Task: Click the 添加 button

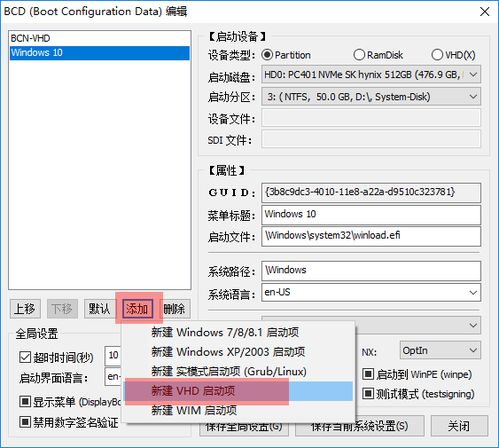Action: pos(137,309)
